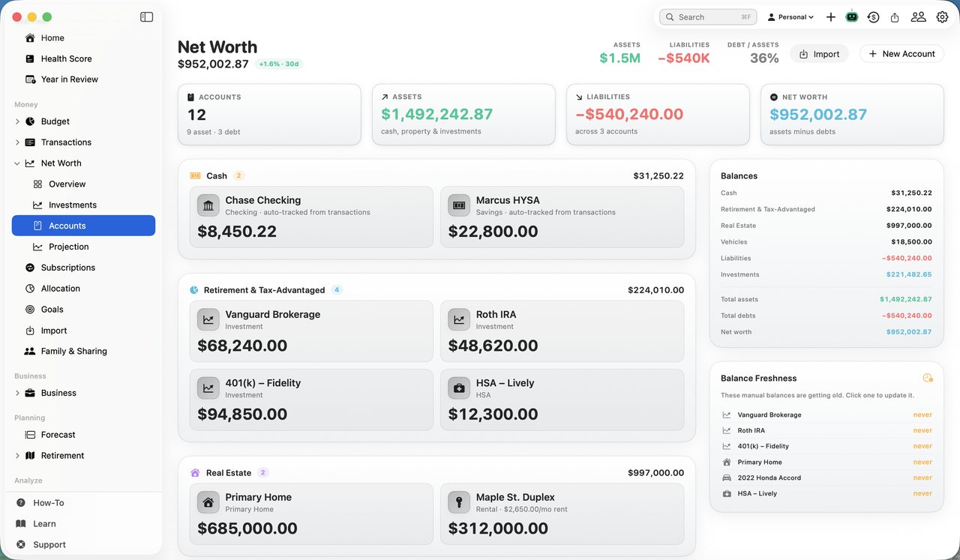Expand the Retirement planning chevron
This screenshot has width=960, height=560.
[17, 456]
